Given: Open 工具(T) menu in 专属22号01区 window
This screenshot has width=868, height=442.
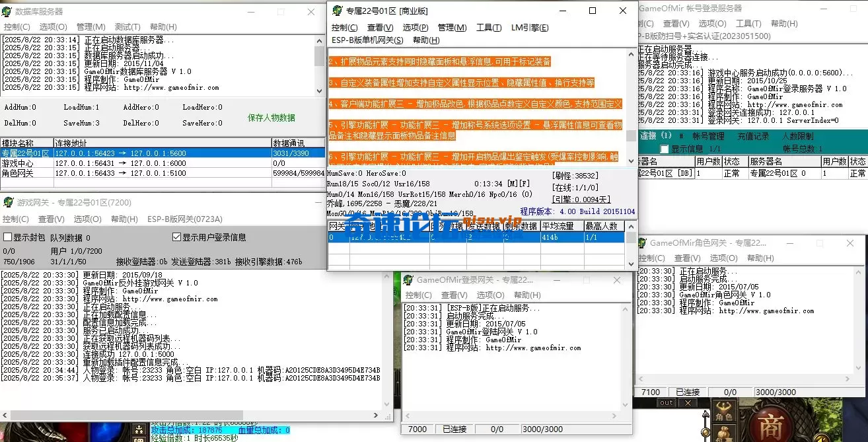Looking at the screenshot, I should click(x=489, y=28).
